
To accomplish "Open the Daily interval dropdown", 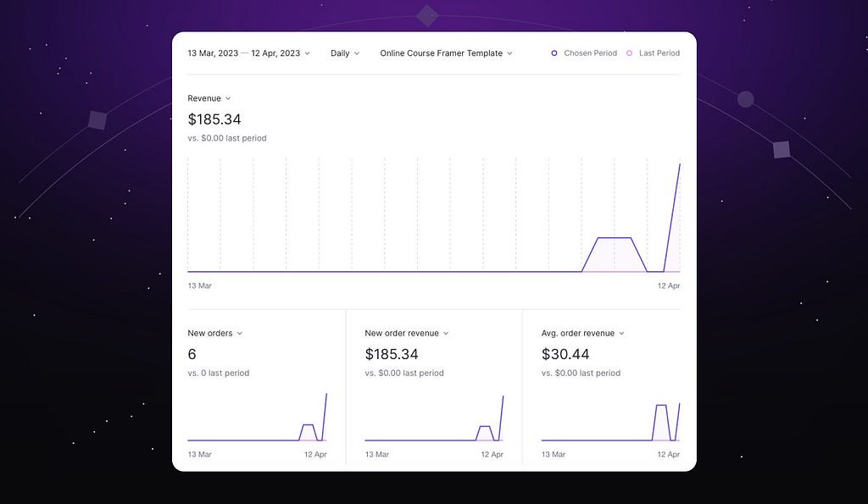I will coord(345,53).
